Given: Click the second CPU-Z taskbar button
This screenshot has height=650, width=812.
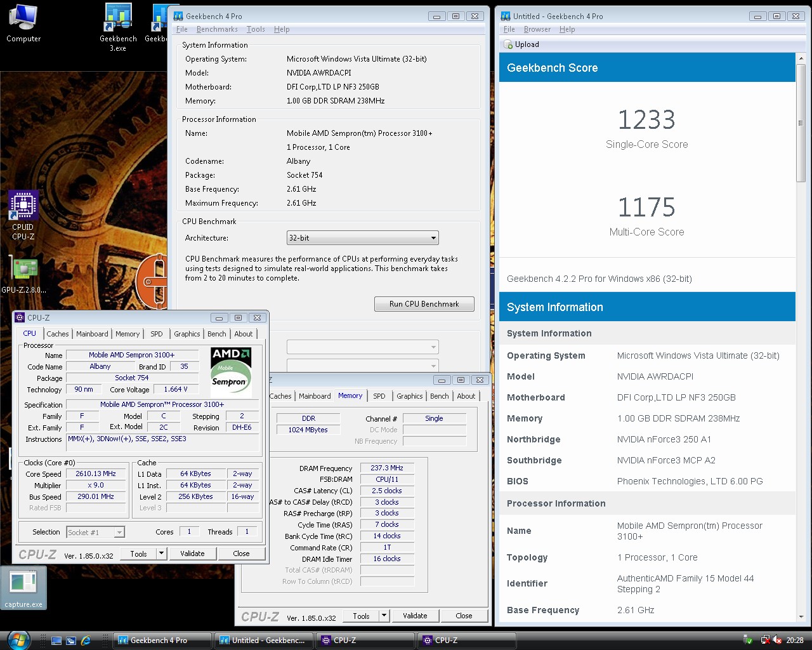Looking at the screenshot, I should (466, 640).
